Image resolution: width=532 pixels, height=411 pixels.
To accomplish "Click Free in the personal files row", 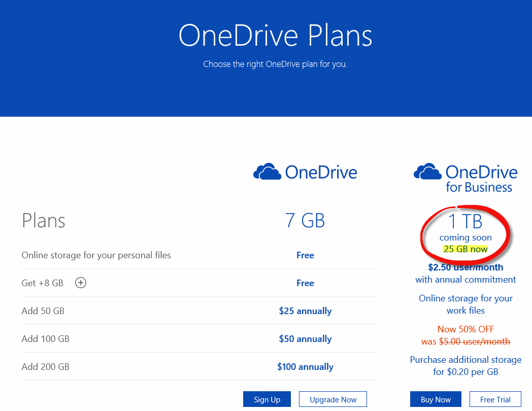I will point(306,255).
